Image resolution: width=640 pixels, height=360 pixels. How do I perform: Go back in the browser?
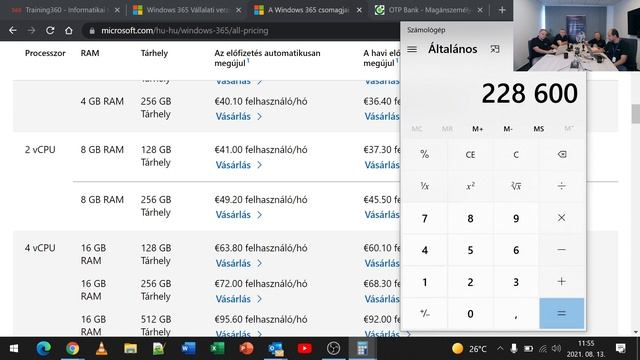coord(13,31)
